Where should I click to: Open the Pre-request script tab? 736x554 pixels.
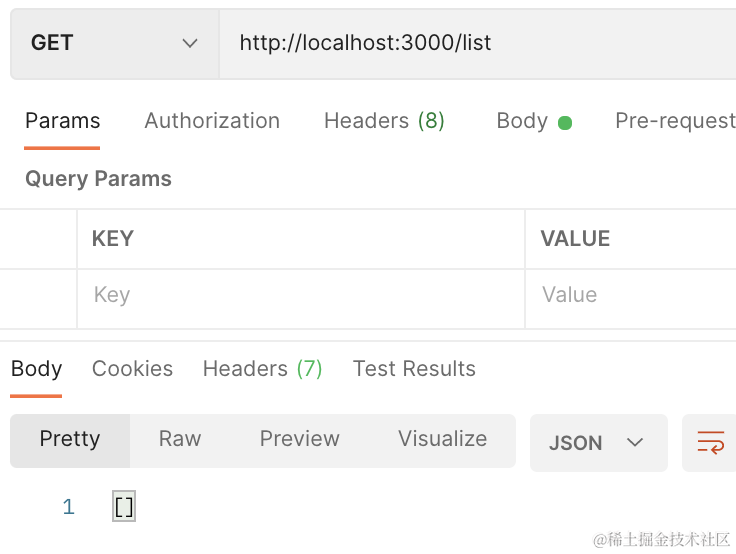pyautogui.click(x=674, y=121)
